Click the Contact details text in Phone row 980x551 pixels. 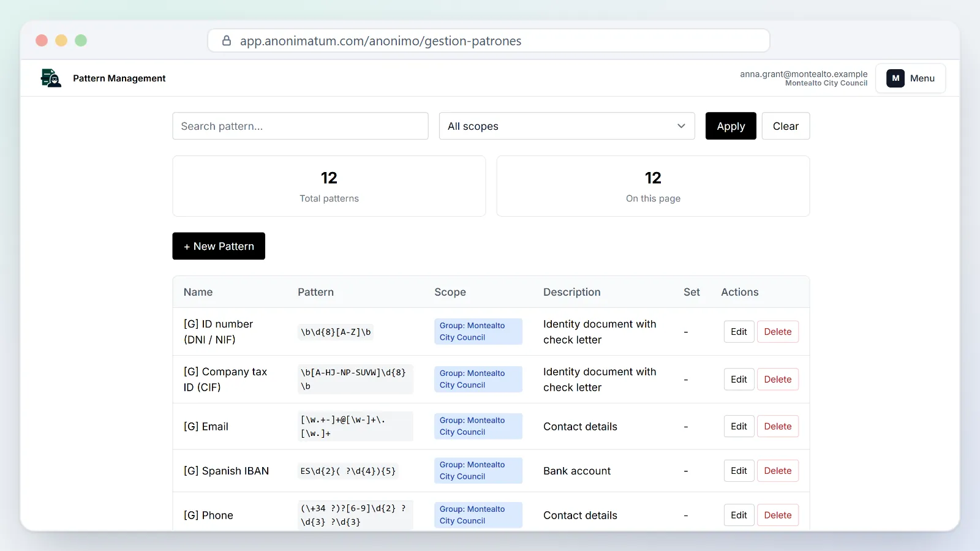tap(580, 515)
